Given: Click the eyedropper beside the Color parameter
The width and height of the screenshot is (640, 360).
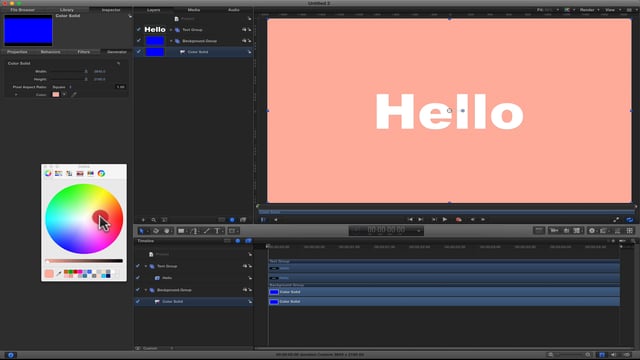Looking at the screenshot, I should pos(74,94).
